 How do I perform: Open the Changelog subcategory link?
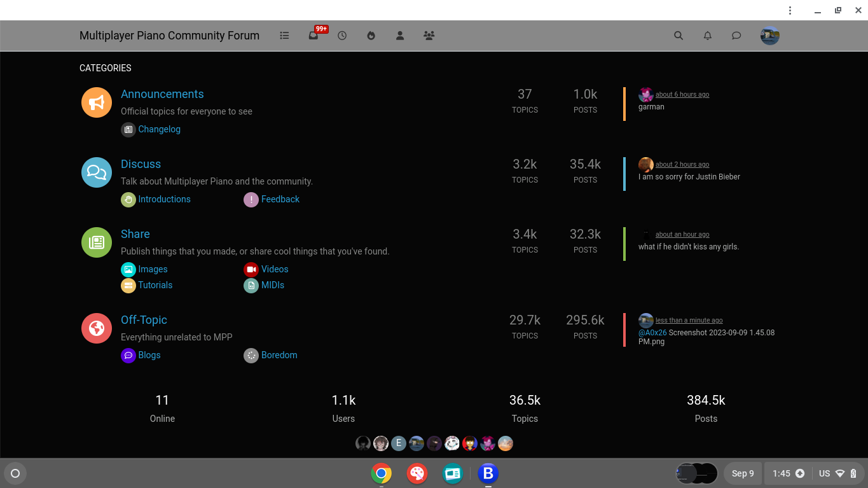click(160, 129)
